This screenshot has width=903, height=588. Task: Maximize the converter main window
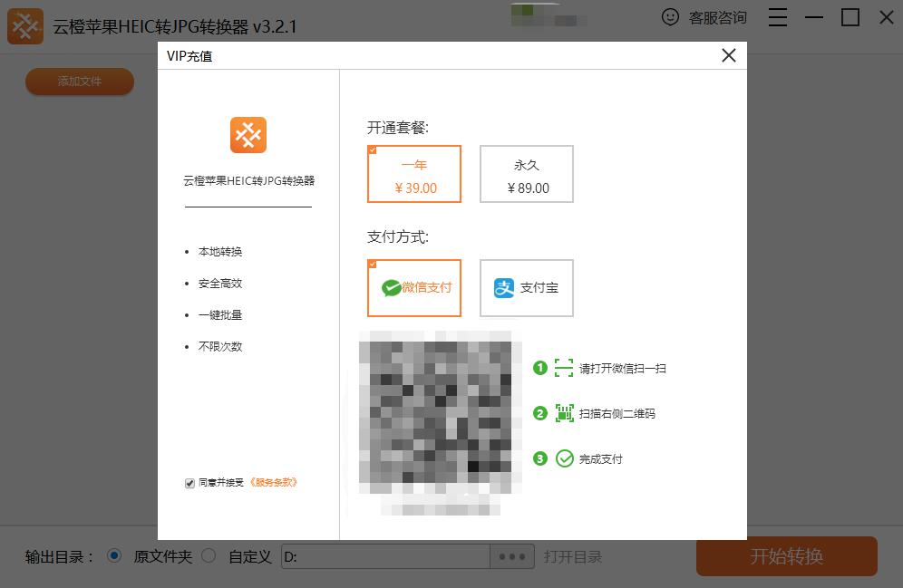pos(850,17)
